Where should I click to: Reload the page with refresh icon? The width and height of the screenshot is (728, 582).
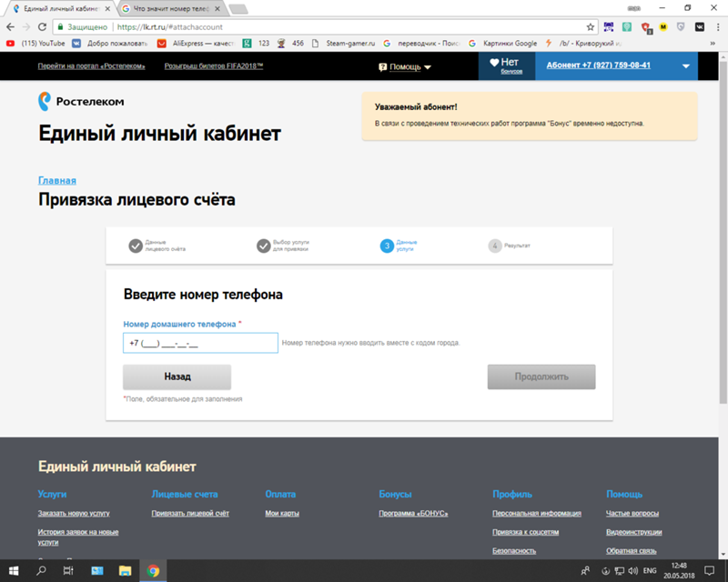point(43,26)
